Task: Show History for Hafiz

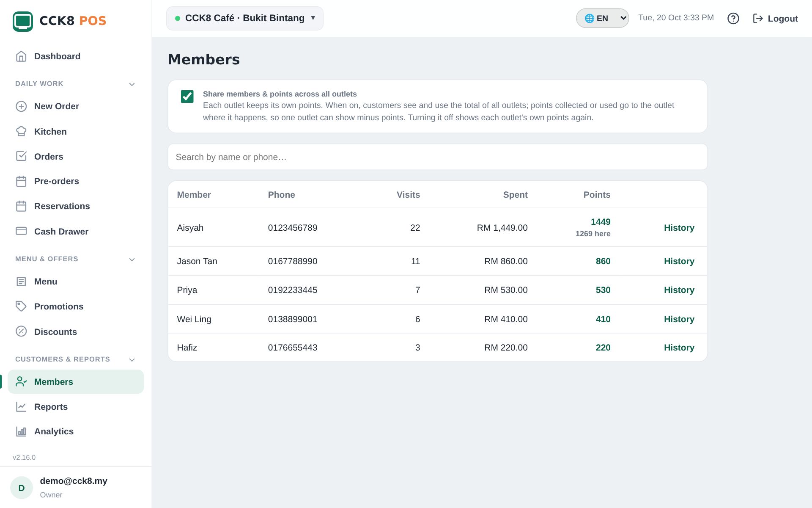Action: coord(679,348)
